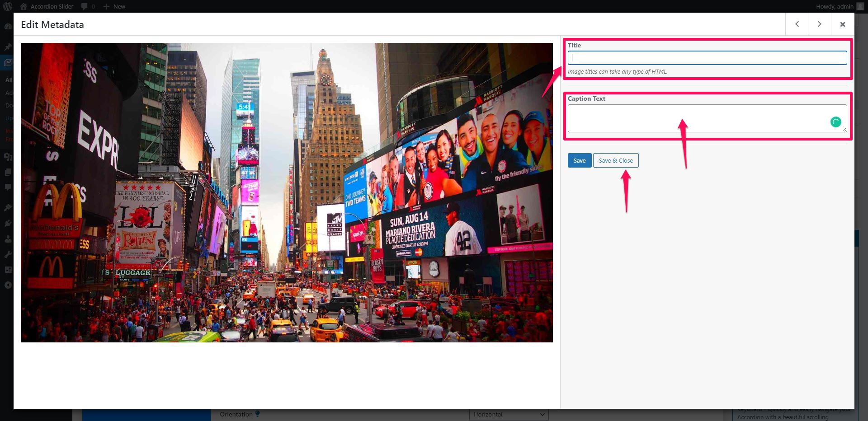Click the Orientation help bulb icon

pyautogui.click(x=258, y=414)
